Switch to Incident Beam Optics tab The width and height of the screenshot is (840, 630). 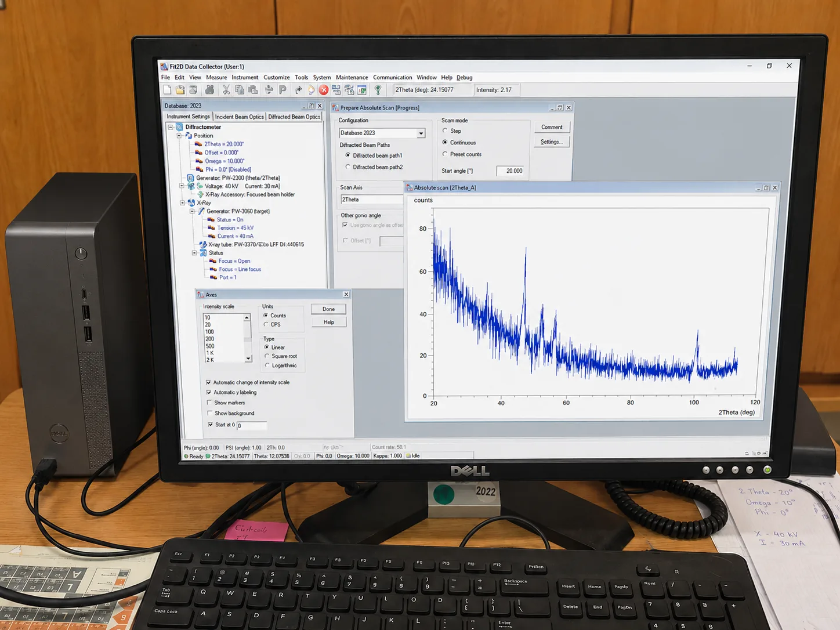pos(239,117)
